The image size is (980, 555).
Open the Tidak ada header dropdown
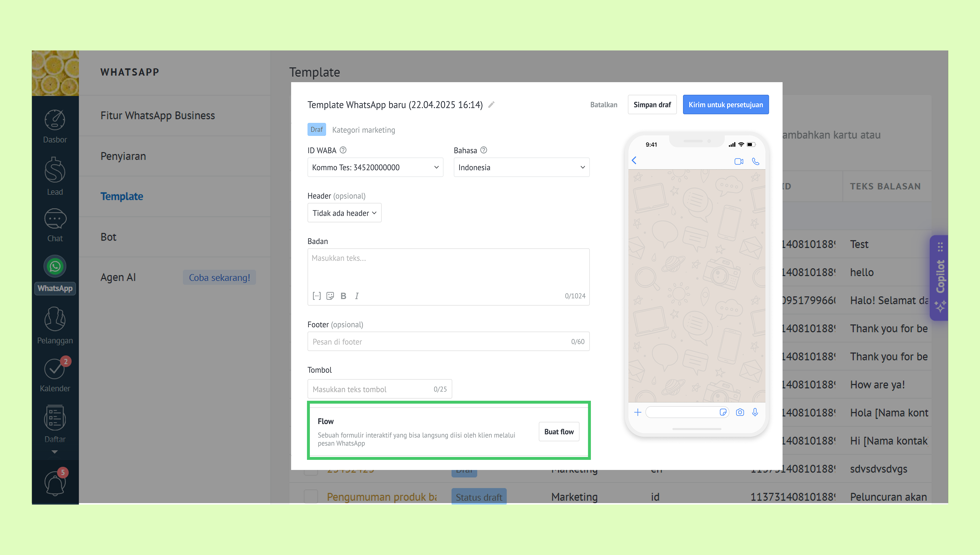344,213
